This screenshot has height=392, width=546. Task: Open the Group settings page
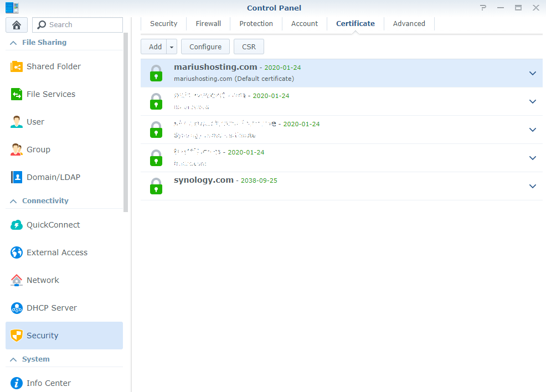(64, 149)
